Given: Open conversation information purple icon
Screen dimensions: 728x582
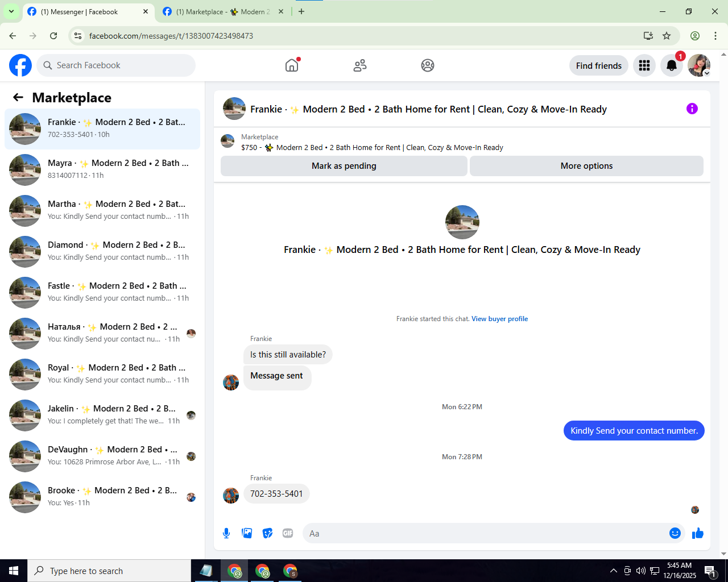Looking at the screenshot, I should tap(692, 109).
